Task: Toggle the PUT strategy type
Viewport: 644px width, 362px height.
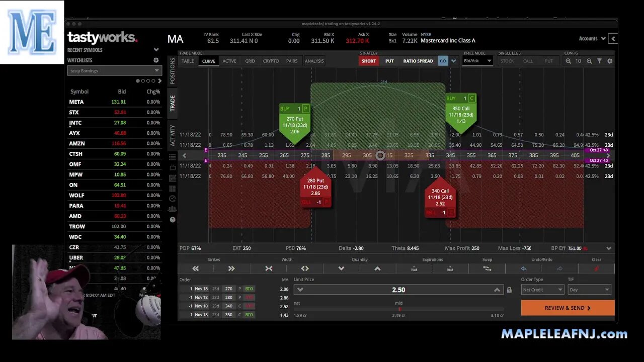Action: 389,61
